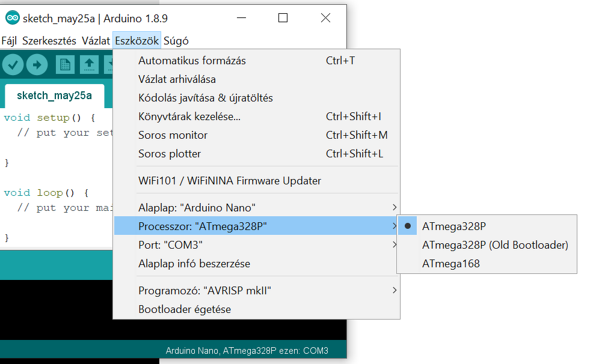
Task: Select Automatikus formázás menu entry
Action: (x=257, y=61)
